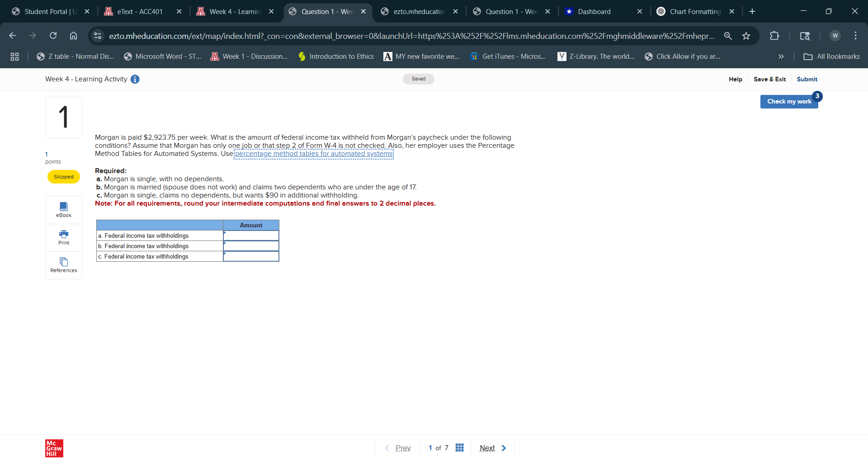Open the percentage method tables link
The image size is (868, 461).
[313, 154]
